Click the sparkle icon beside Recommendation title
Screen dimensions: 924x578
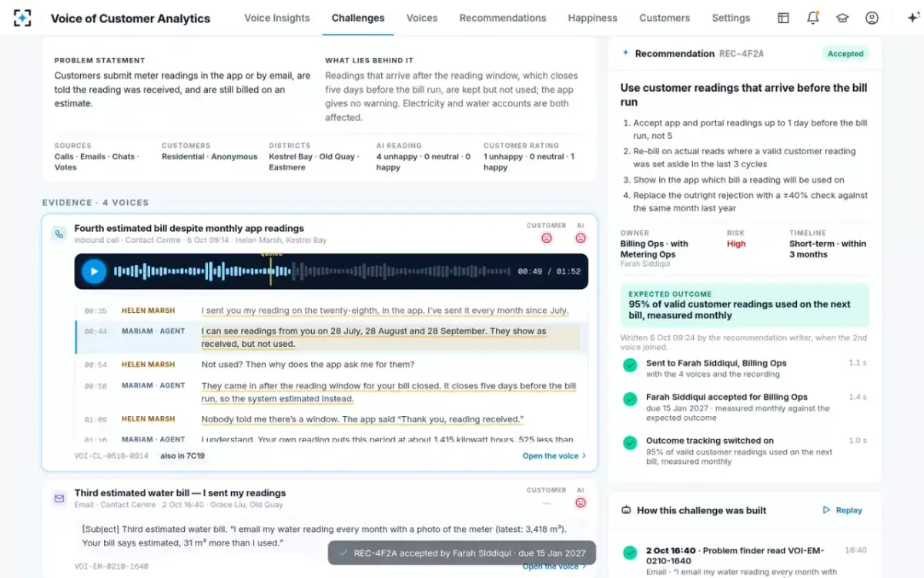(x=625, y=53)
